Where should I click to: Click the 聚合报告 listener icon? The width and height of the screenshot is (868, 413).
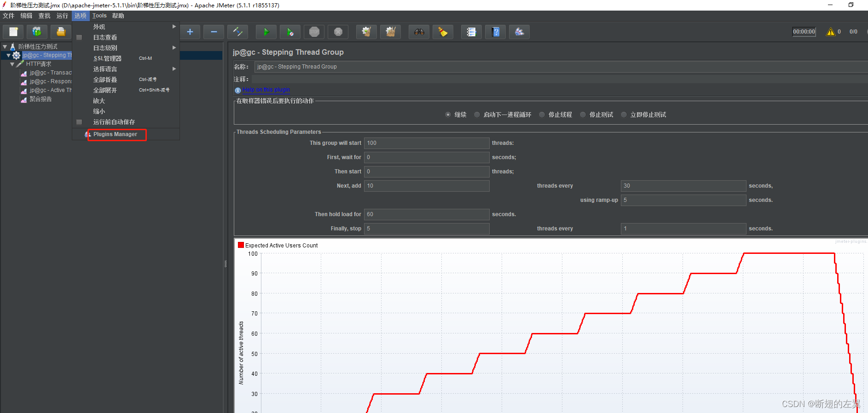click(24, 99)
